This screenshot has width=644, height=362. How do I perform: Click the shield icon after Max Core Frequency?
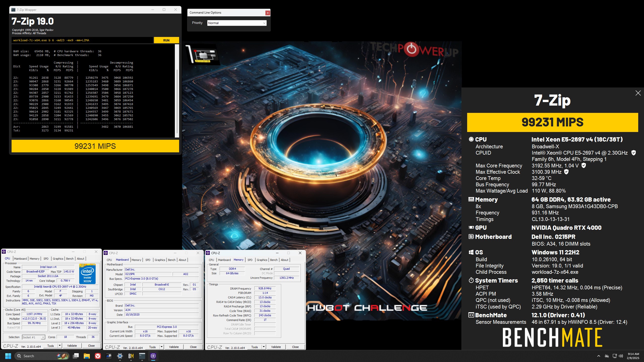tap(584, 165)
